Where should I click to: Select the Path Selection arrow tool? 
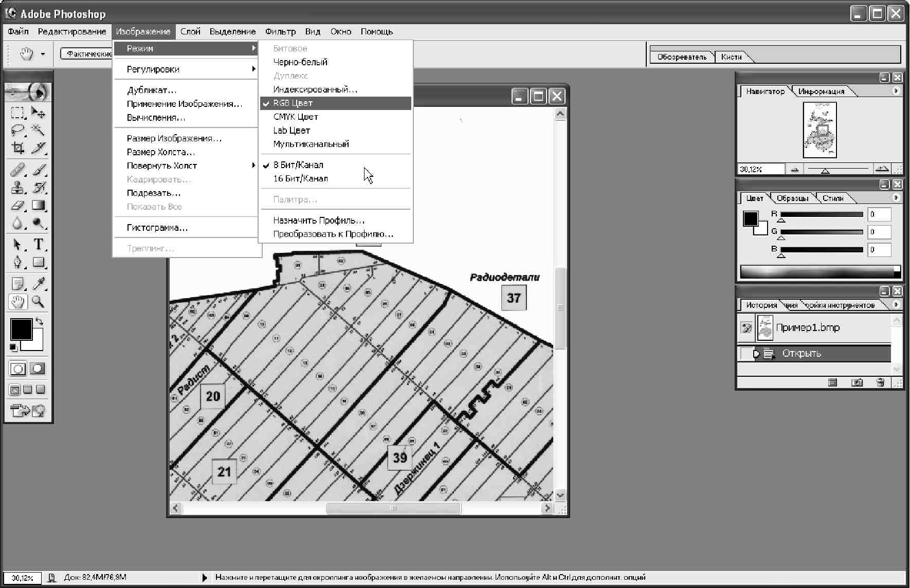tap(18, 244)
